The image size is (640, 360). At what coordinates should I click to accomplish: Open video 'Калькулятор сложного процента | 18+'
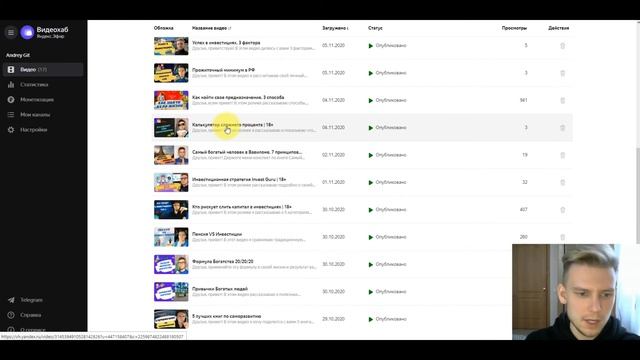[x=233, y=124]
